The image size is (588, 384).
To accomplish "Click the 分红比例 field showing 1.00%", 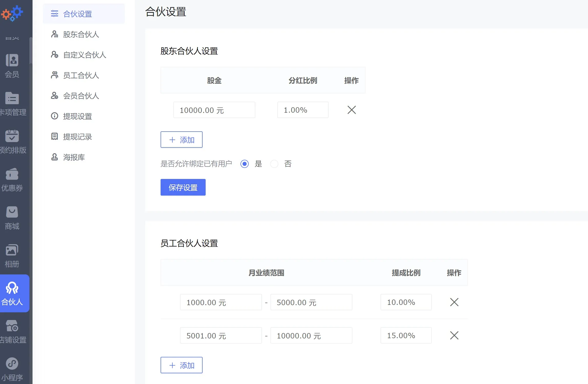I will (x=303, y=110).
